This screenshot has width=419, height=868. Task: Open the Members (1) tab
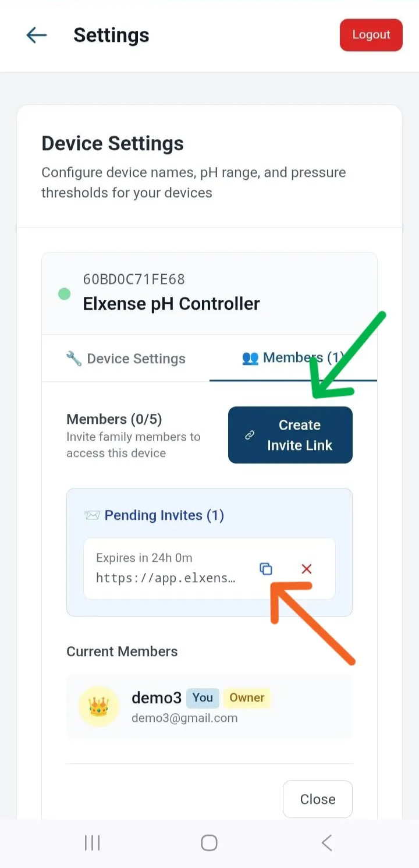(293, 357)
